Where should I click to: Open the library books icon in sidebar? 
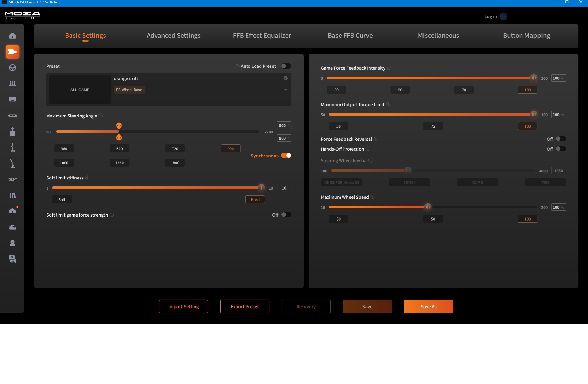pyautogui.click(x=13, y=195)
